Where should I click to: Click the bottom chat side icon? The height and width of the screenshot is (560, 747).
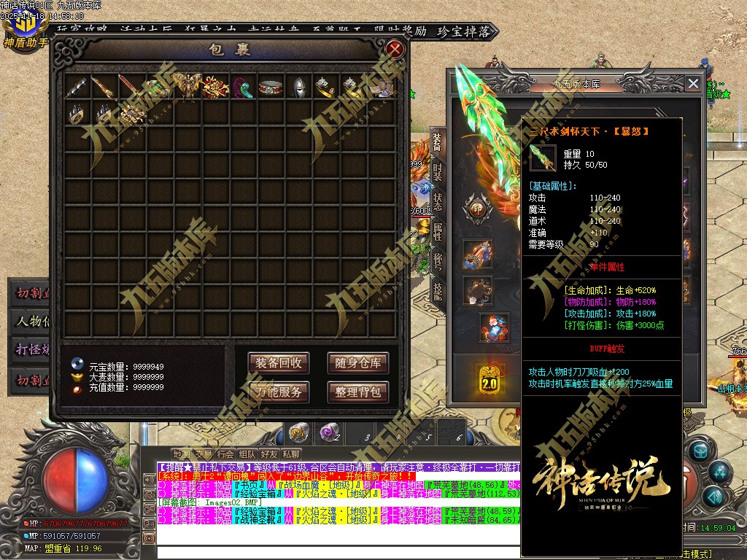click(150, 539)
